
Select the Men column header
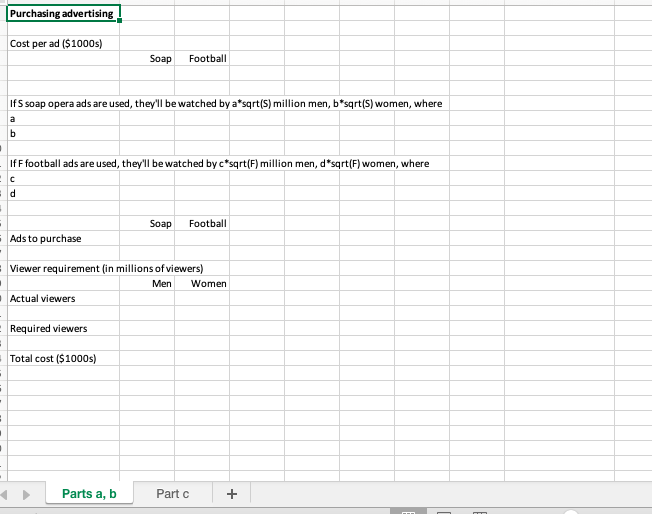click(147, 283)
